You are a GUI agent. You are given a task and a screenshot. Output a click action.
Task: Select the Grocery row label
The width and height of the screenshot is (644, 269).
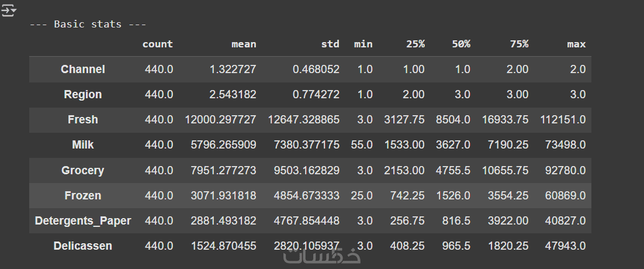83,170
